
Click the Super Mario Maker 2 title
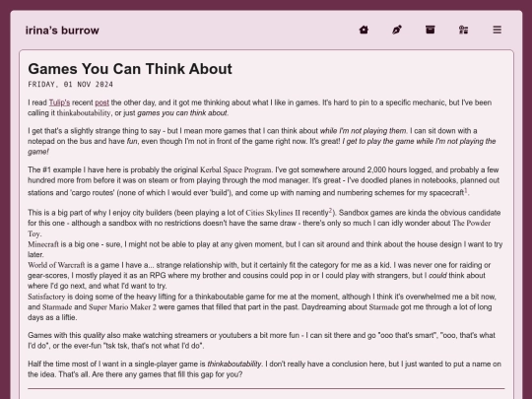pos(122,307)
